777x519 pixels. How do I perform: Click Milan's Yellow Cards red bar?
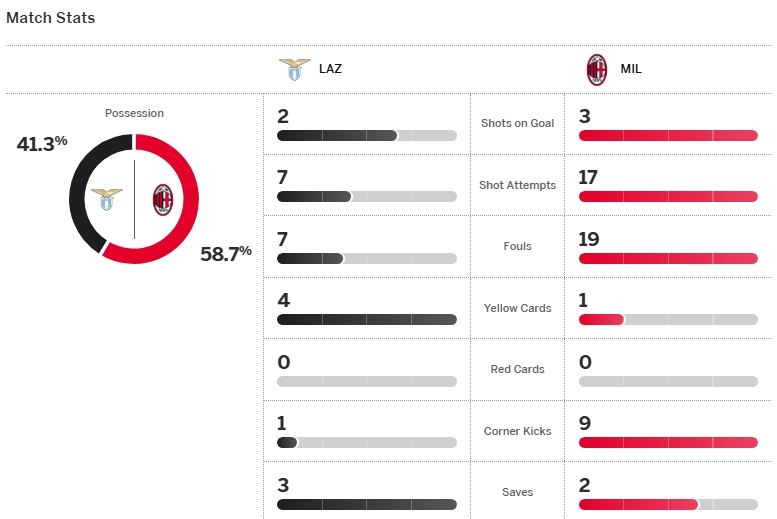601,320
